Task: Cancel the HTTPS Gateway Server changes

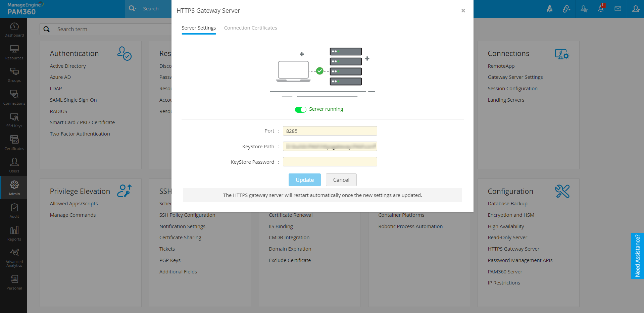Action: click(341, 180)
